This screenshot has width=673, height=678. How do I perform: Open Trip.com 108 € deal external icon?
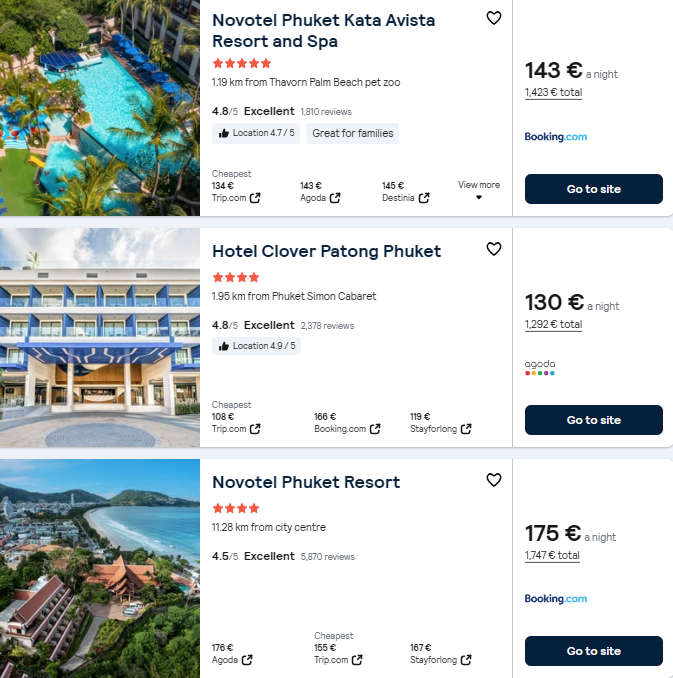click(255, 429)
